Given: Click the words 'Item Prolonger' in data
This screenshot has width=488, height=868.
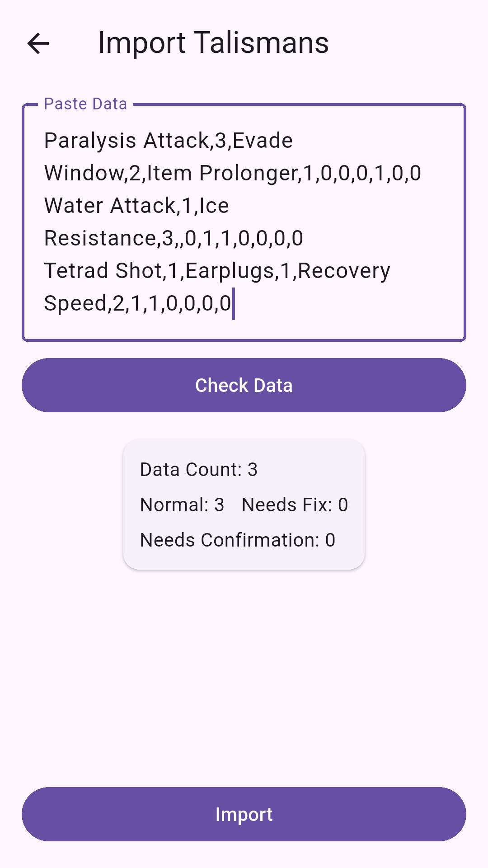Looking at the screenshot, I should pyautogui.click(x=248, y=173).
